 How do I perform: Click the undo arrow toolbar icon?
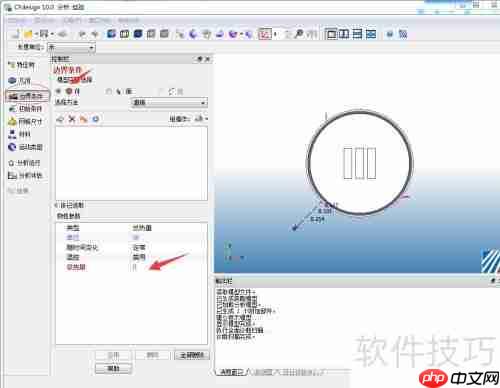pyautogui.click(x=82, y=34)
